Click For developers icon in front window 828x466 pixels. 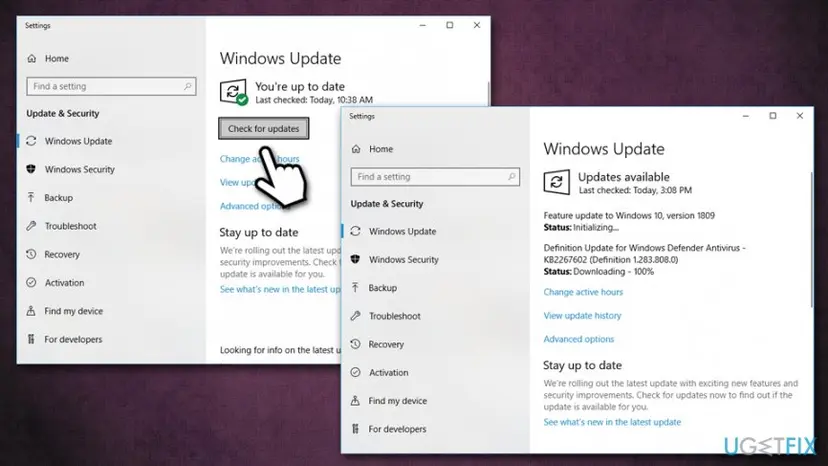click(x=355, y=429)
